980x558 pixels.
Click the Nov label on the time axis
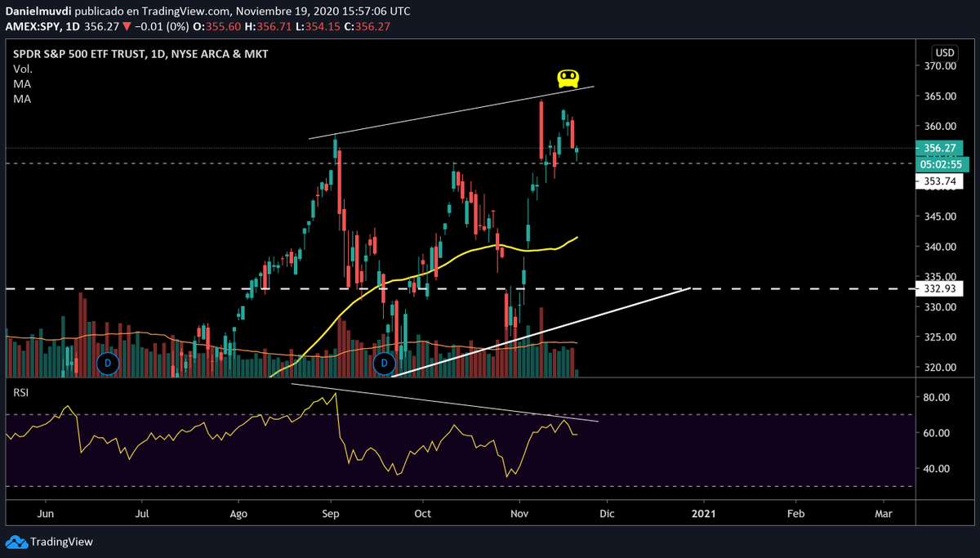tap(519, 514)
